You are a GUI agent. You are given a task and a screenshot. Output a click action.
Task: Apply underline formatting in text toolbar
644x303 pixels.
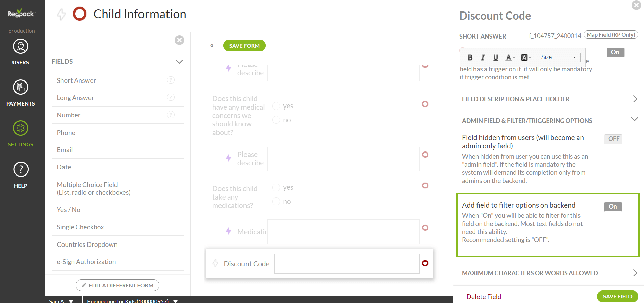click(x=495, y=57)
